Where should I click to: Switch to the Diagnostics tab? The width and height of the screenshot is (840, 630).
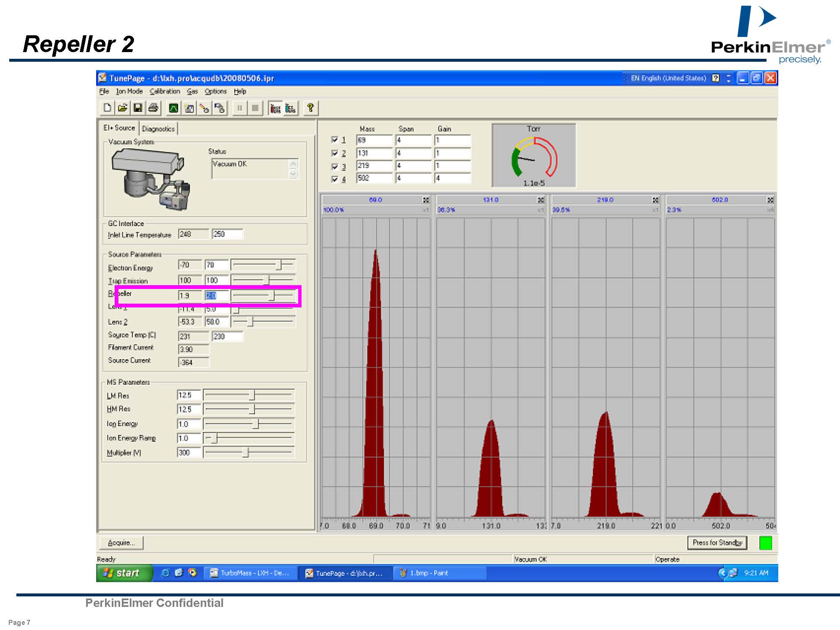(158, 129)
